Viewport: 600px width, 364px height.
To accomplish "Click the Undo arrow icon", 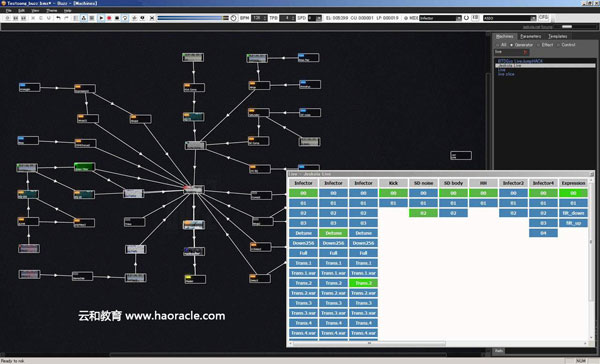I will pos(58,18).
